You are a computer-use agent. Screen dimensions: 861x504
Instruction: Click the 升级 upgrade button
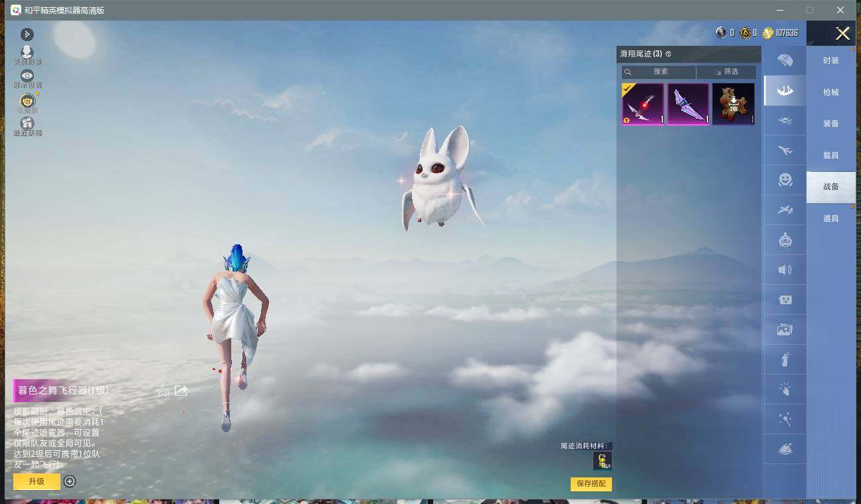pos(37,481)
